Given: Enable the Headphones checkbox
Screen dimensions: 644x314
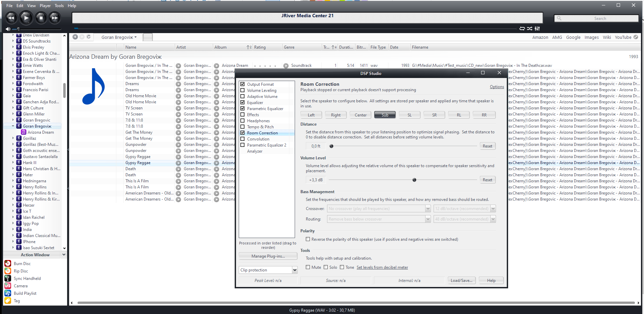Looking at the screenshot, I should click(242, 121).
